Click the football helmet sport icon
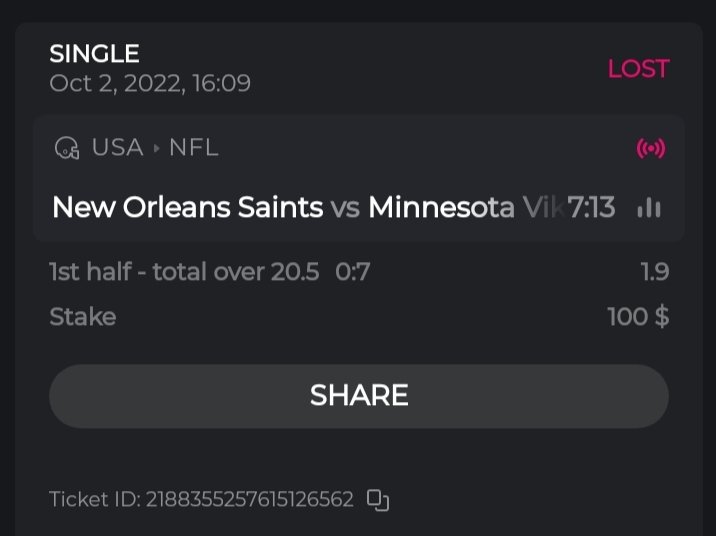This screenshot has height=536, width=716. pyautogui.click(x=67, y=149)
